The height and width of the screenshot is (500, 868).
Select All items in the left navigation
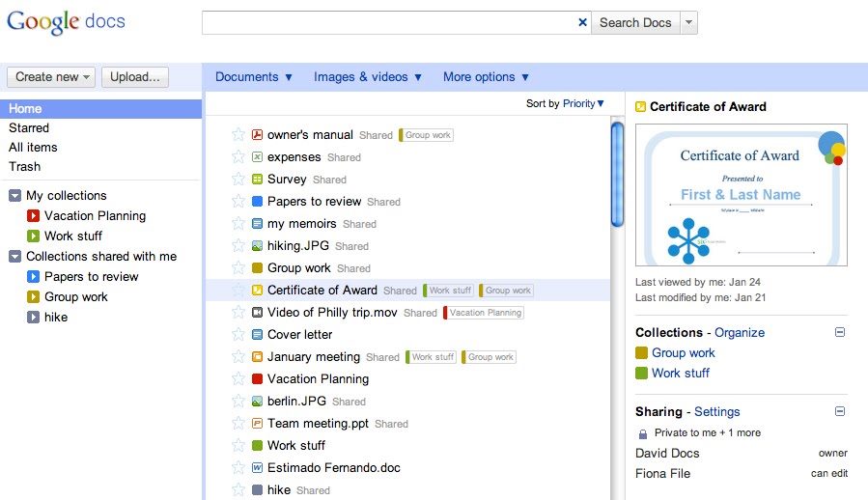pyautogui.click(x=33, y=148)
